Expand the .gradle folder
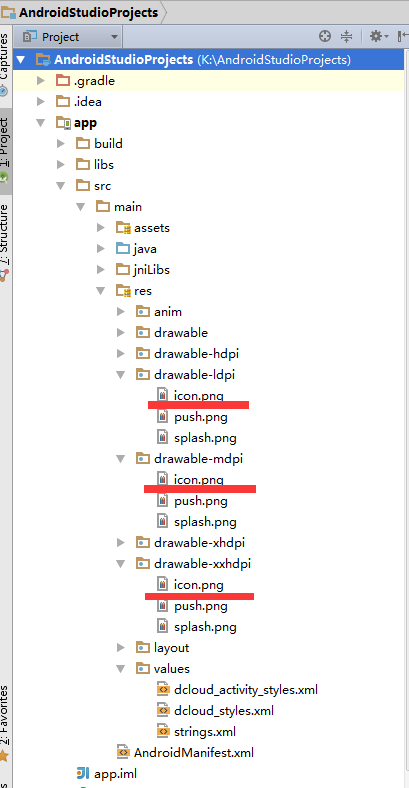 (41, 80)
